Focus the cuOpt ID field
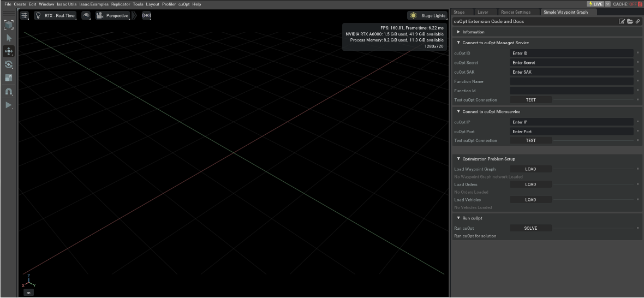The width and height of the screenshot is (644, 298). (x=571, y=53)
